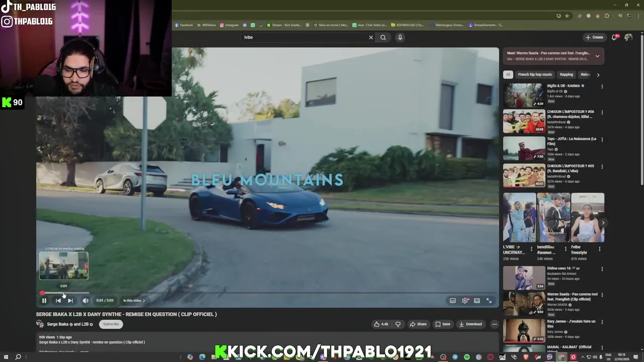Viewport: 644px width, 362px height.
Task: Open Facebook bookmark
Action: pos(184,25)
